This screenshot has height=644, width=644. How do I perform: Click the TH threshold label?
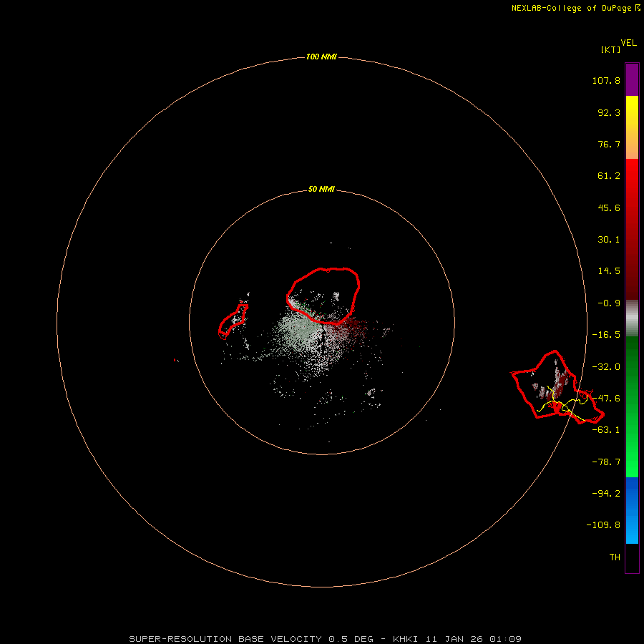[615, 557]
